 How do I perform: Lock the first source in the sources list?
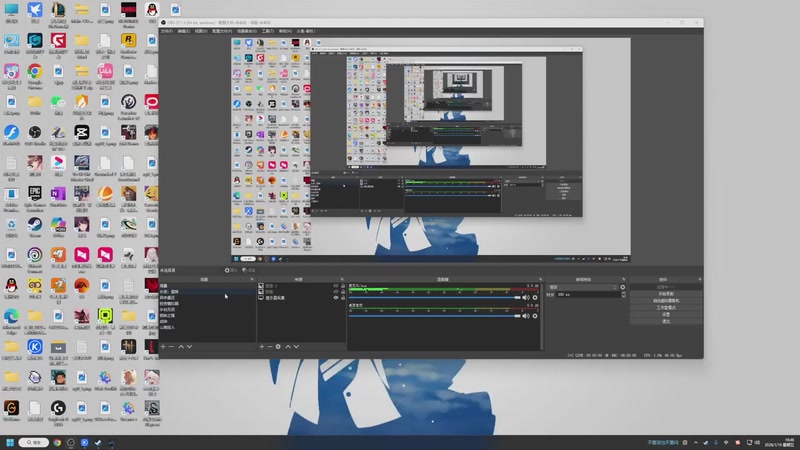coord(343,286)
